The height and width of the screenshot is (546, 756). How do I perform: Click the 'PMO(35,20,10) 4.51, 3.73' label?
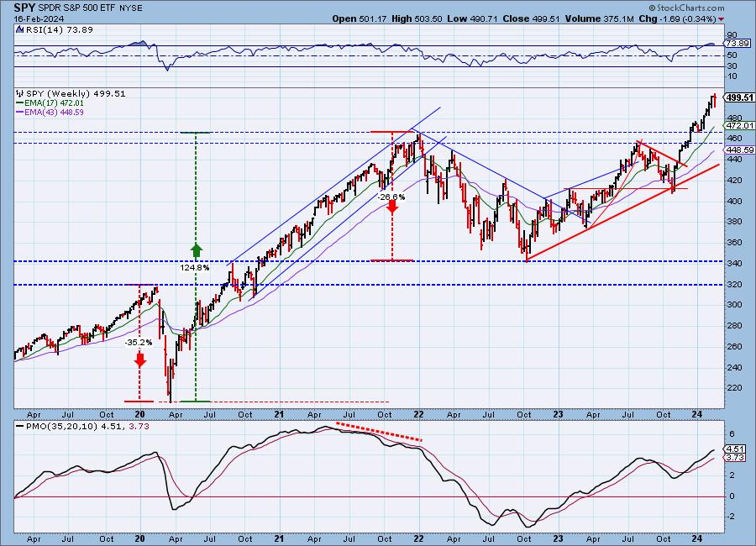tap(87, 427)
